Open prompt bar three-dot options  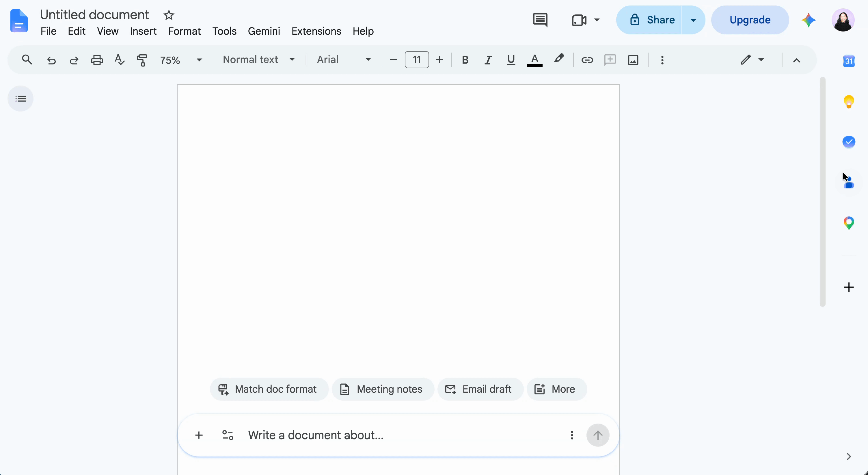[572, 435]
